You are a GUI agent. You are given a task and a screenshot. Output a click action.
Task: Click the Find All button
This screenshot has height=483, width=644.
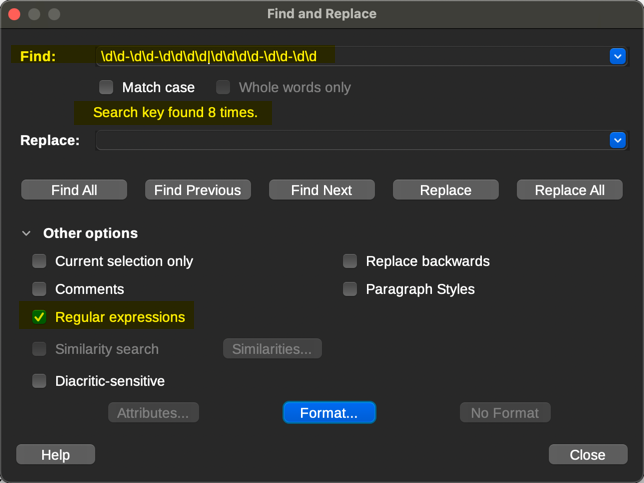pos(74,190)
